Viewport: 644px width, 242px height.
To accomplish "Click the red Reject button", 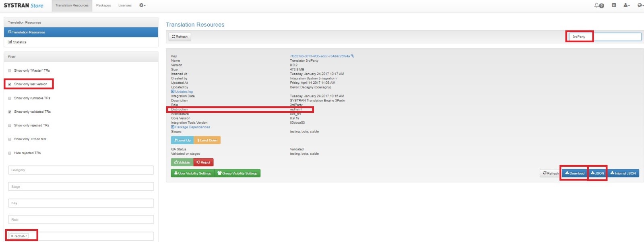I will coord(204,162).
